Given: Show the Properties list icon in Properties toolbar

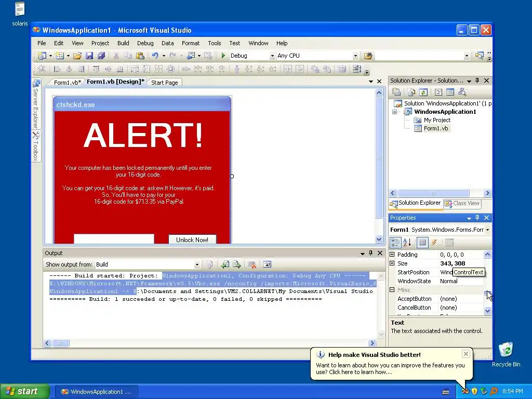Looking at the screenshot, I should (422, 242).
